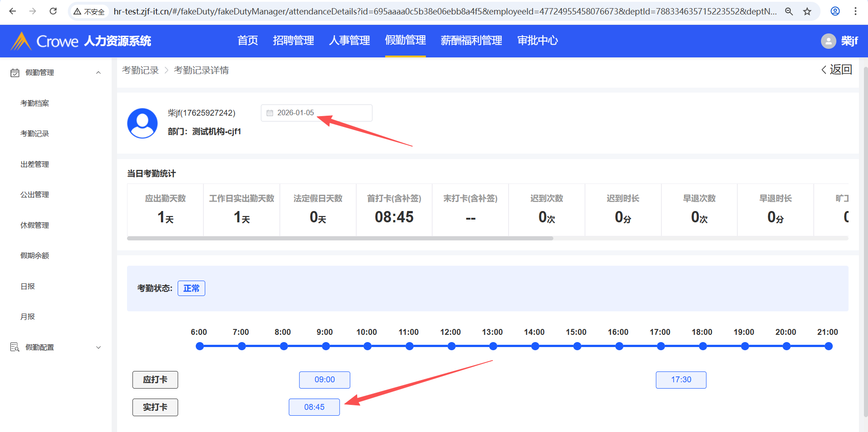Click 考勤记录 breadcrumb link
This screenshot has width=868, height=432.
(140, 70)
